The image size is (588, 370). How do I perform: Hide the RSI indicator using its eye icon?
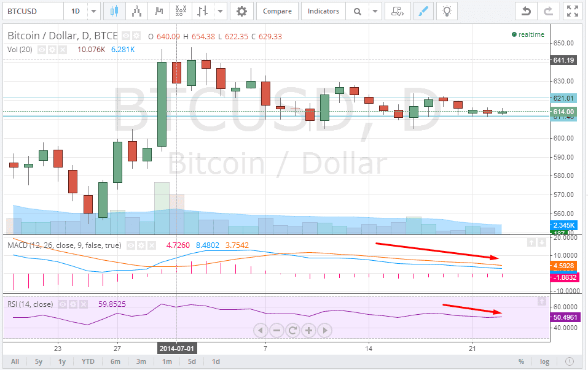(63, 304)
